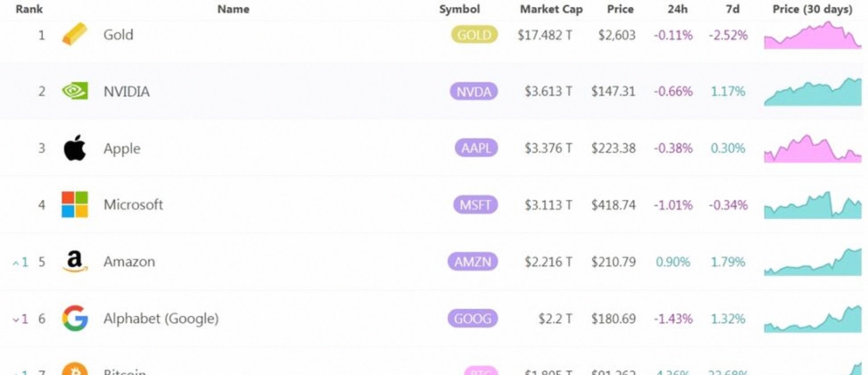This screenshot has height=375, width=868.
Task: Click the Amazon rank-up arrow indicator
Action: [x=20, y=262]
